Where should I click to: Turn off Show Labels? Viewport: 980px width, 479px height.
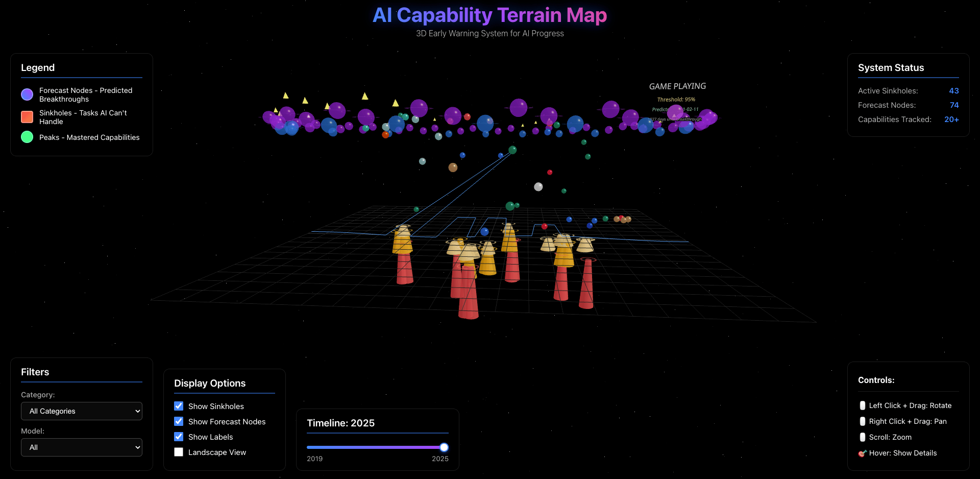click(x=179, y=437)
